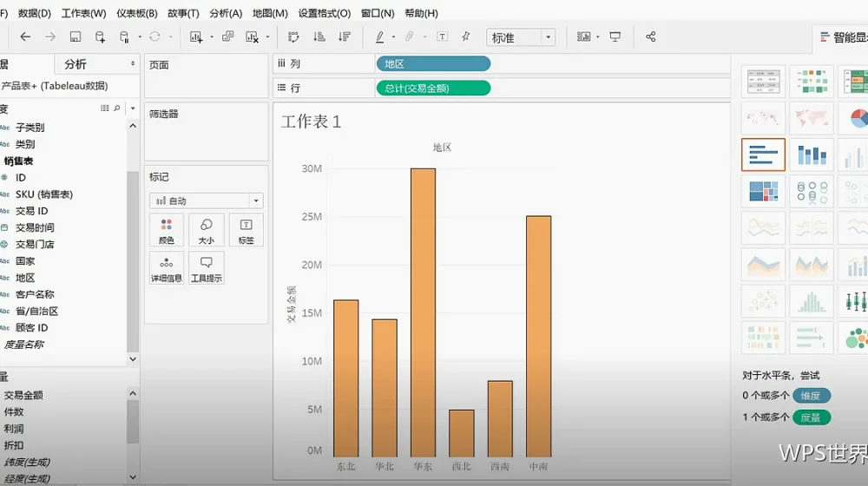Image resolution: width=868 pixels, height=486 pixels.
Task: Click the back undo arrow in toolbar
Action: point(25,36)
